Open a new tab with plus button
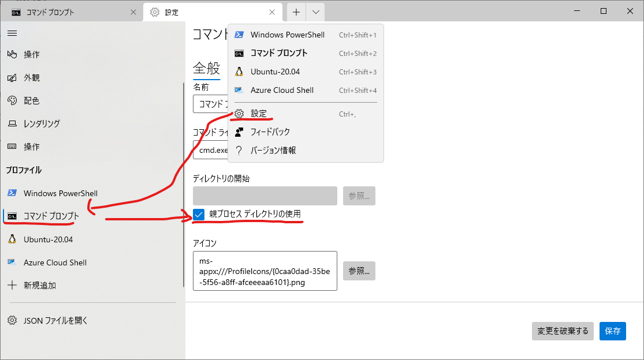 (x=296, y=12)
